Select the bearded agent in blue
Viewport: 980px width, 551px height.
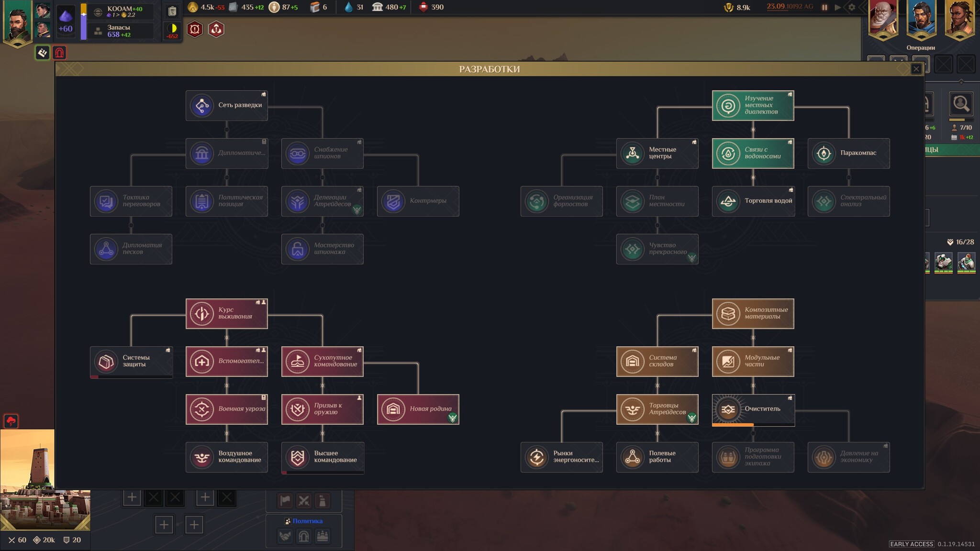pyautogui.click(x=922, y=19)
